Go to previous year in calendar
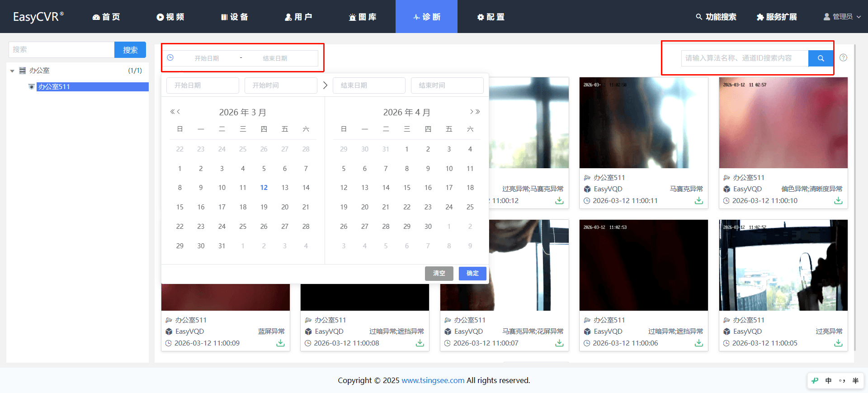The image size is (868, 393). pyautogui.click(x=172, y=112)
